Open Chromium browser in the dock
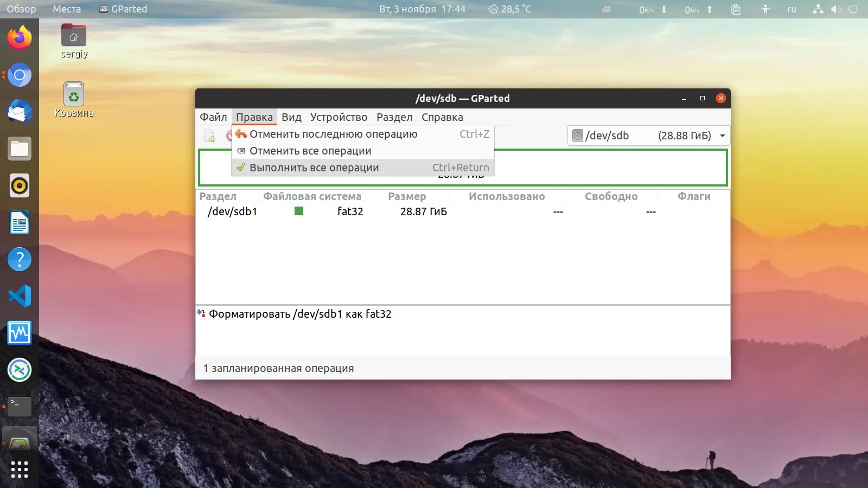This screenshot has width=868, height=488. tap(20, 75)
